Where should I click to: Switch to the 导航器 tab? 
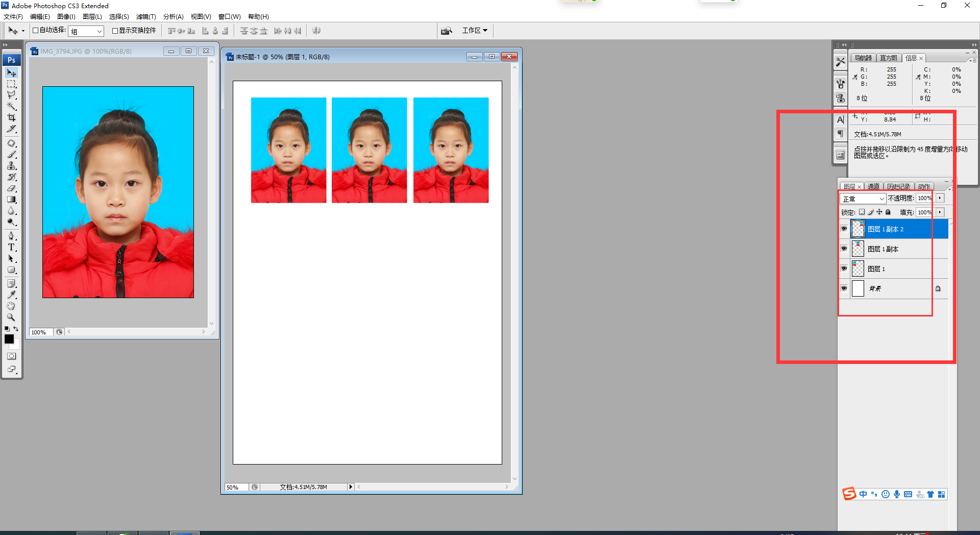(863, 58)
